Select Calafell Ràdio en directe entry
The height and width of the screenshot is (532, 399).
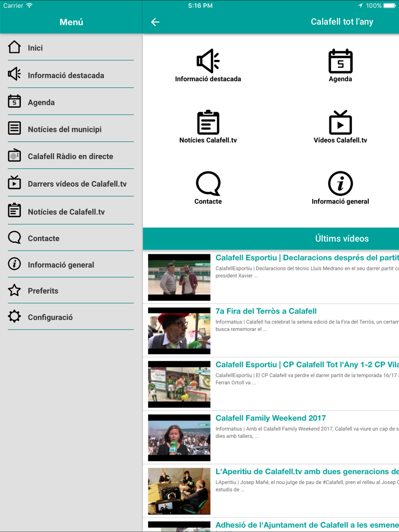coord(71,156)
